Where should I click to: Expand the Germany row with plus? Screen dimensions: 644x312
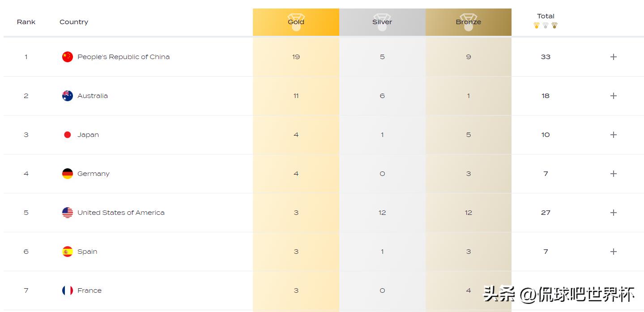pyautogui.click(x=613, y=174)
